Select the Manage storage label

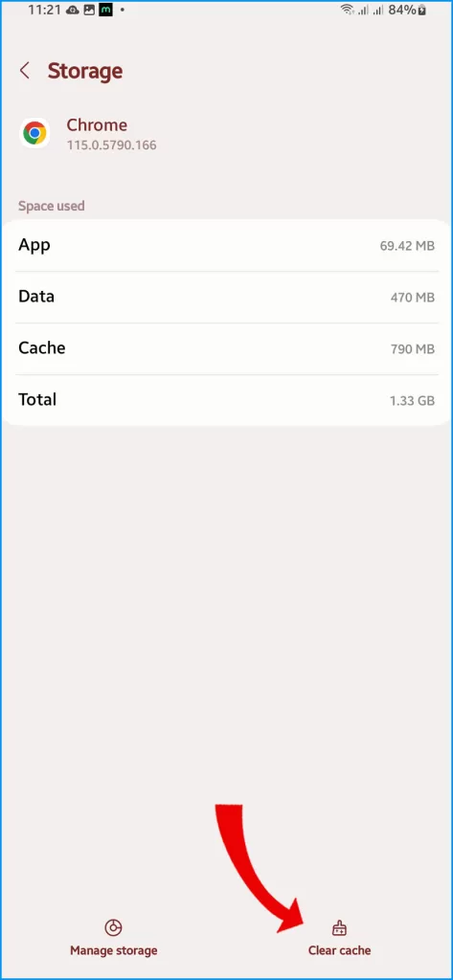(x=113, y=950)
